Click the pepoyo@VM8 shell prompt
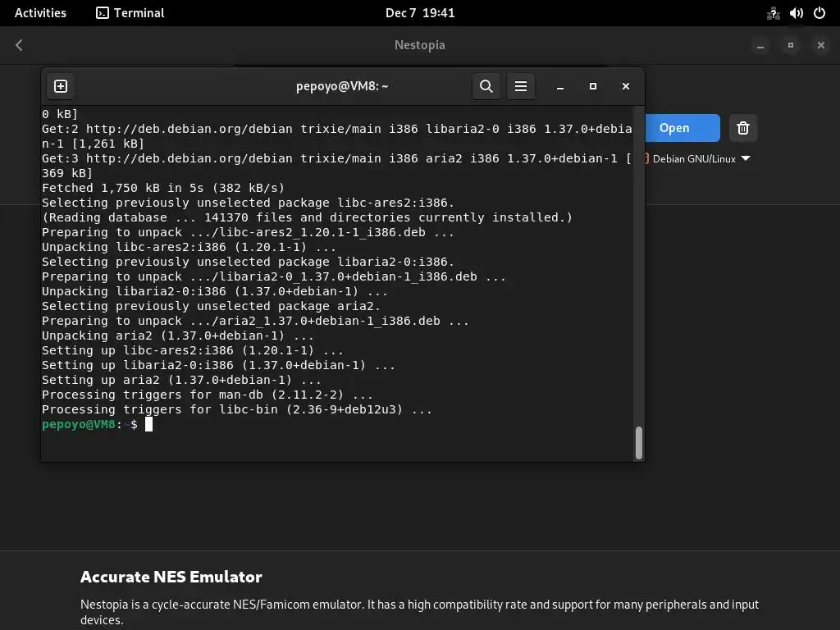 pos(89,424)
